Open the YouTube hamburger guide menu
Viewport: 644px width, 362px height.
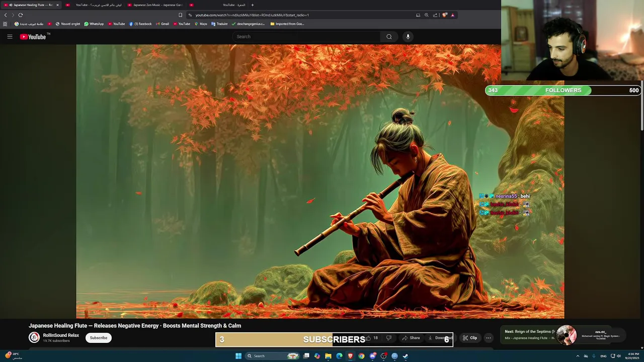tap(10, 37)
